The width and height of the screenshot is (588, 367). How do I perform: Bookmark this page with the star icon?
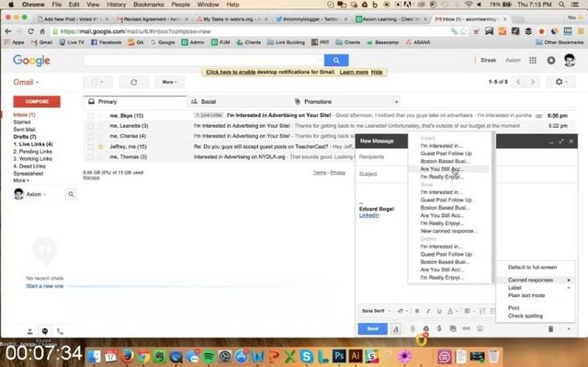(x=464, y=31)
